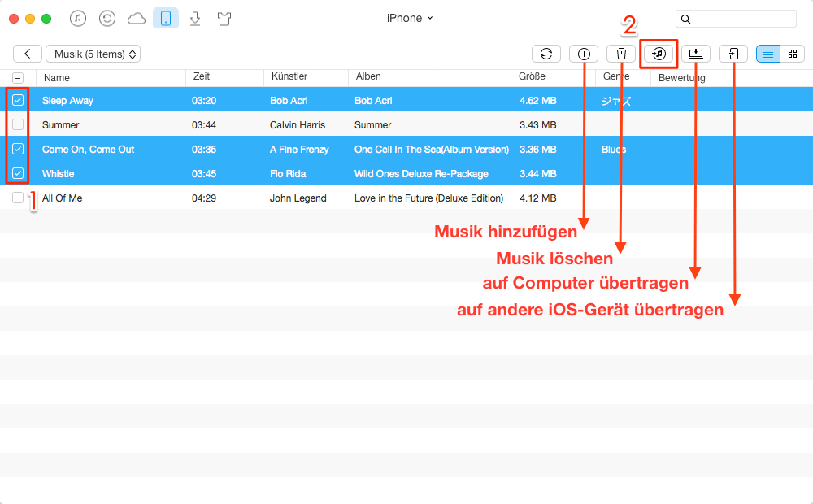Viewport: 813px width, 504px height.
Task: Click artist Flo Rida
Action: click(288, 174)
